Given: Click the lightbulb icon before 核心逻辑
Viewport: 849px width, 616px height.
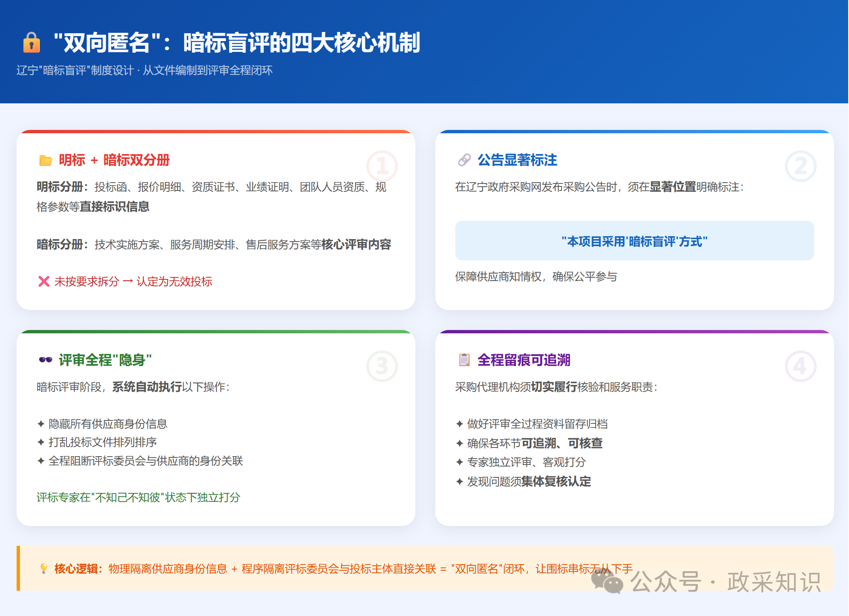Looking at the screenshot, I should point(44,568).
